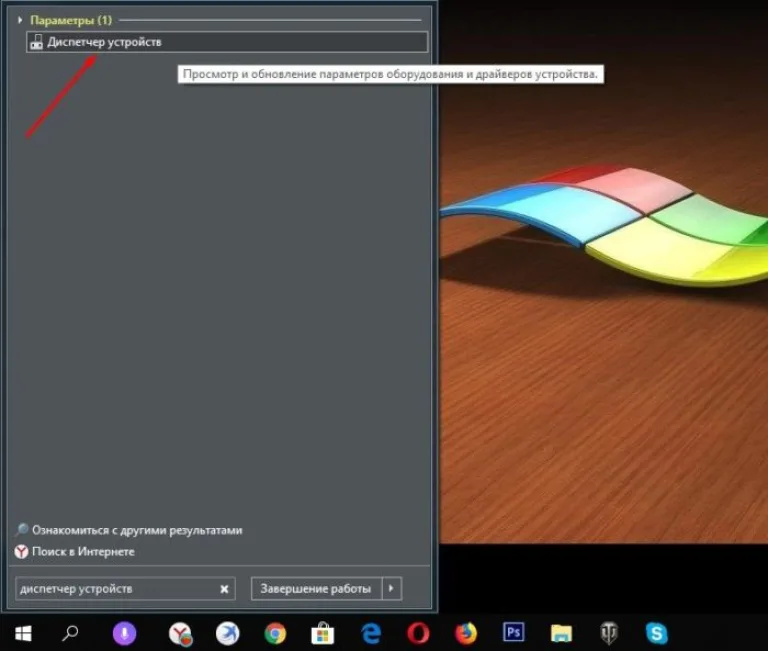
Task: Open the Диспетчер устройств search result
Action: (227, 42)
